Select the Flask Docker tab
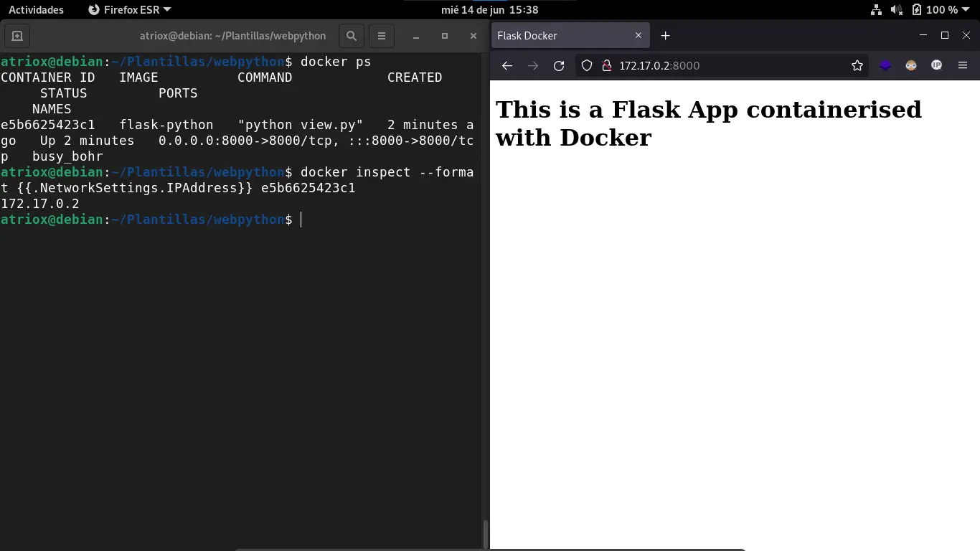980x551 pixels. 570,36
